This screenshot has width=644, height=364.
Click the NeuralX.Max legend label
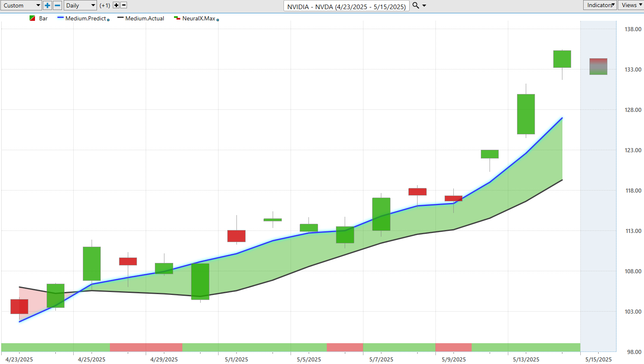[x=199, y=18]
